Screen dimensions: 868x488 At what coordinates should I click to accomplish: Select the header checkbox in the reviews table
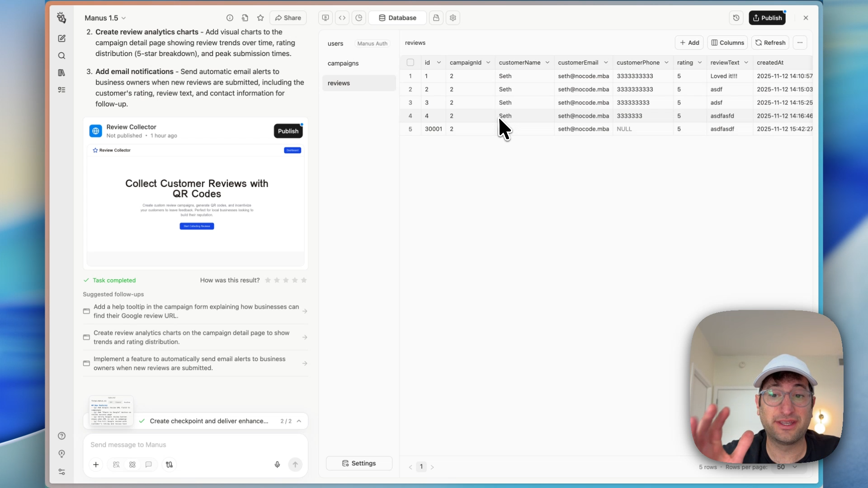tap(410, 62)
